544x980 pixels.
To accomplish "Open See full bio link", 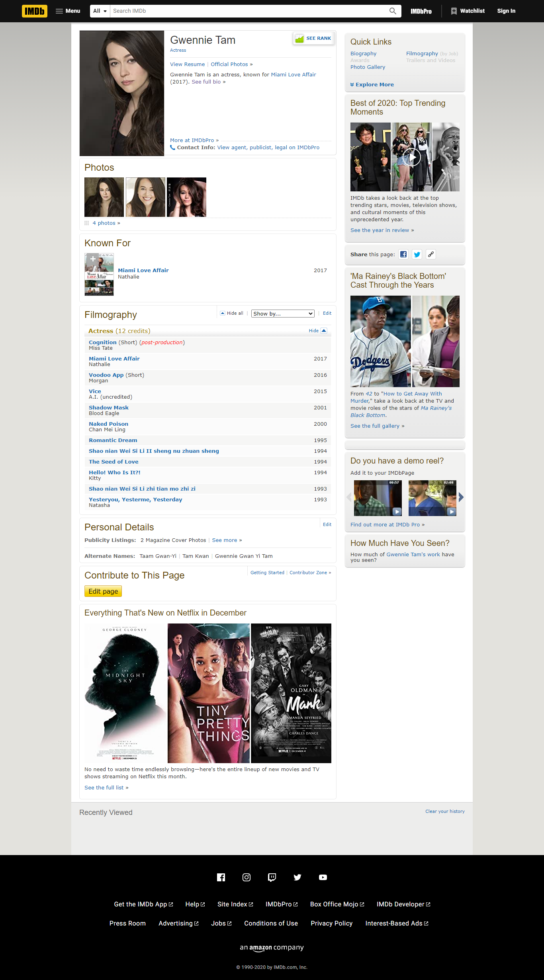I will (206, 82).
